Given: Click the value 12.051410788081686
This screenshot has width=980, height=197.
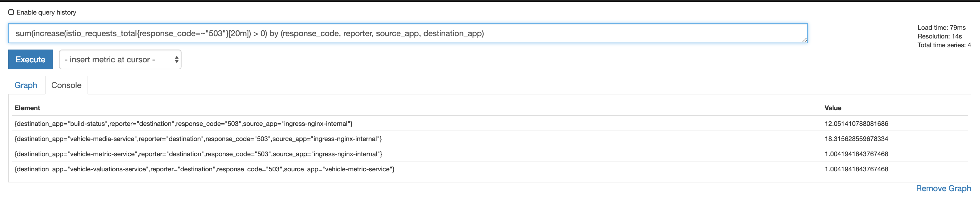Looking at the screenshot, I should [856, 124].
